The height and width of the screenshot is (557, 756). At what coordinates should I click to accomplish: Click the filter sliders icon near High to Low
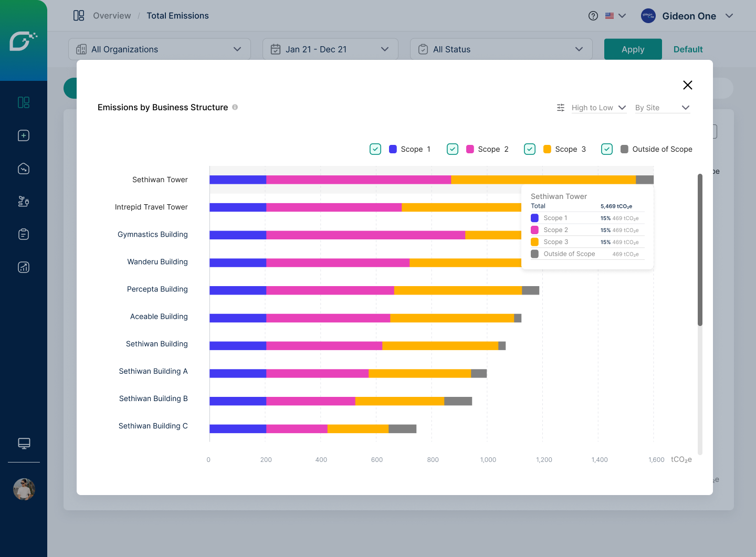pyautogui.click(x=561, y=108)
